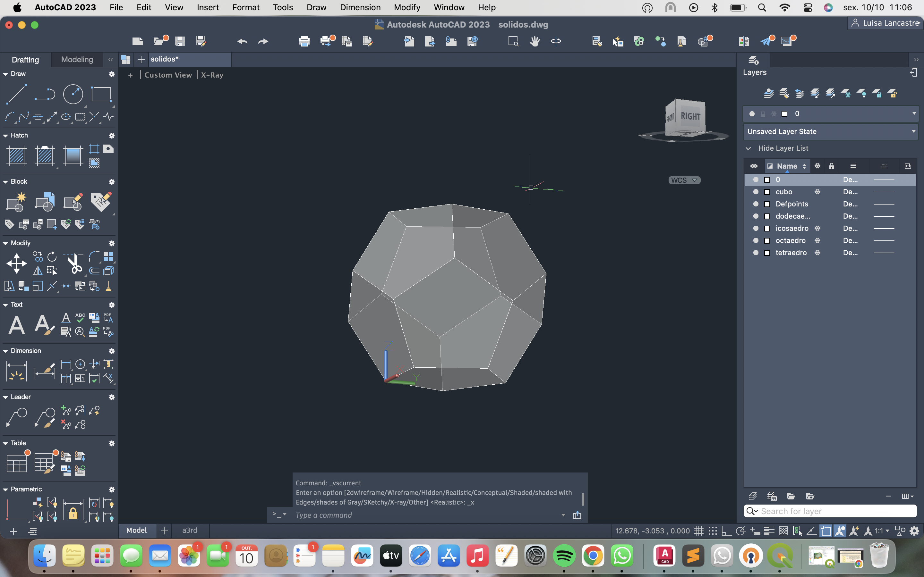
Task: Activate the Move tool in Modify
Action: 16,264
